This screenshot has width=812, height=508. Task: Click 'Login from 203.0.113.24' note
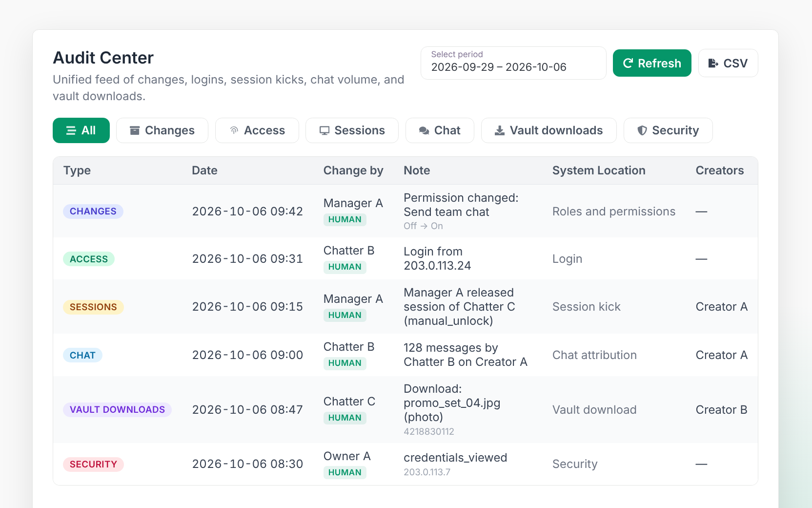coord(437,258)
